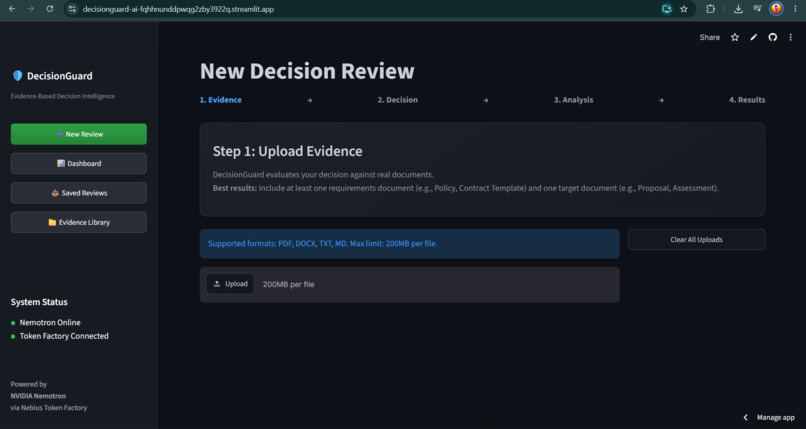This screenshot has width=806, height=429.
Task: Select the 3. Analysis step
Action: [x=573, y=100]
